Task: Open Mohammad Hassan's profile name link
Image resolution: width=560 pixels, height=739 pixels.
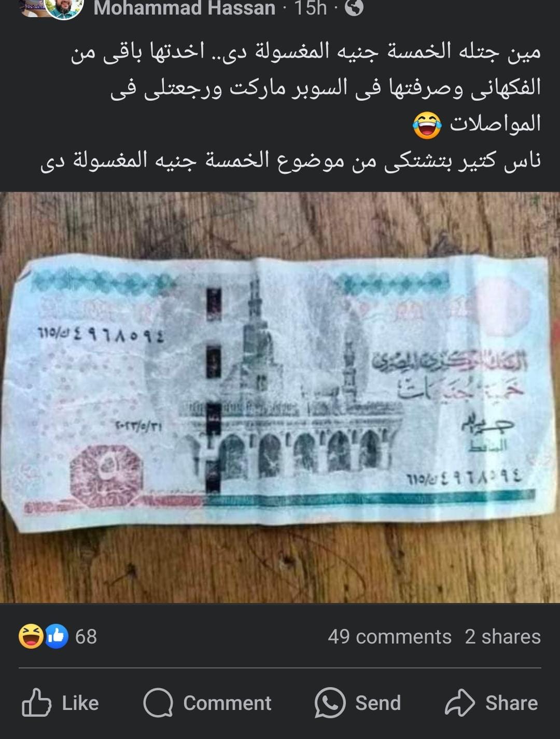Action: (x=185, y=8)
